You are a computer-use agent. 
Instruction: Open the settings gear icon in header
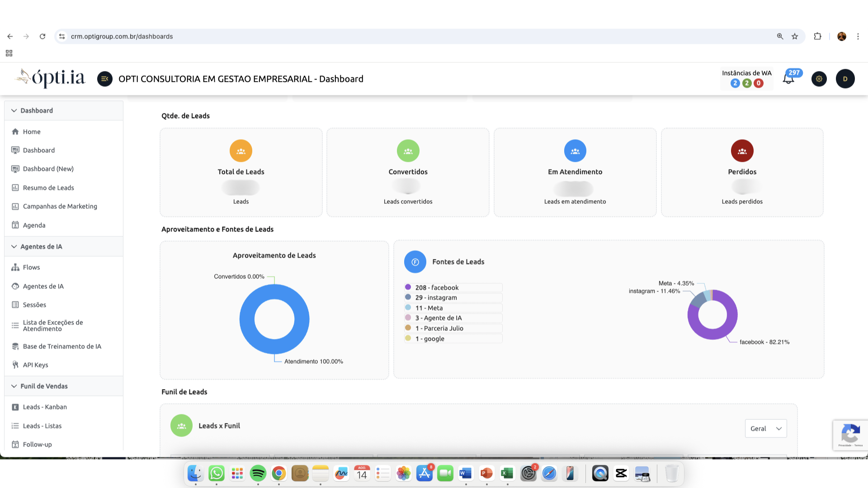pos(819,79)
